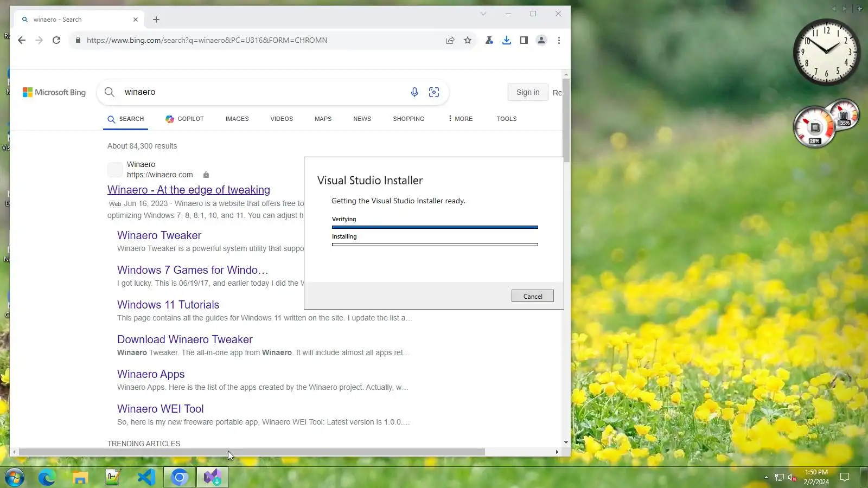
Task: Click the Microsoft Bing logo
Action: [54, 92]
